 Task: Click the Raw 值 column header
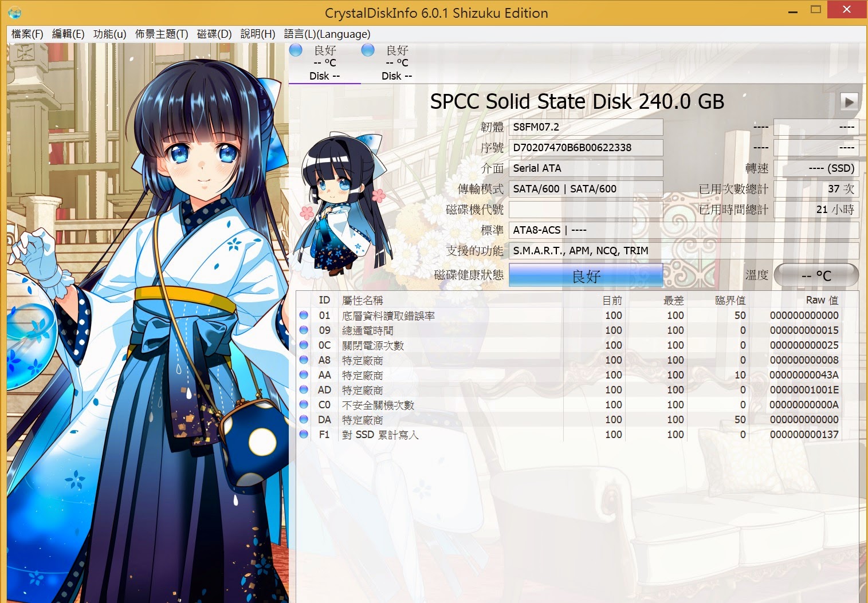(795, 300)
